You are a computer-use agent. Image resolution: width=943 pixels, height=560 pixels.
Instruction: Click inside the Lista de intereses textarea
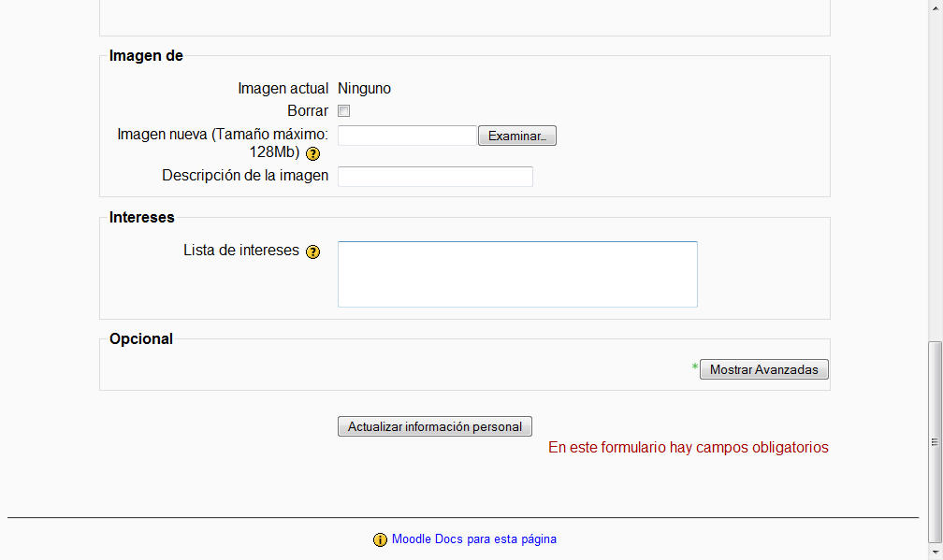pos(517,274)
